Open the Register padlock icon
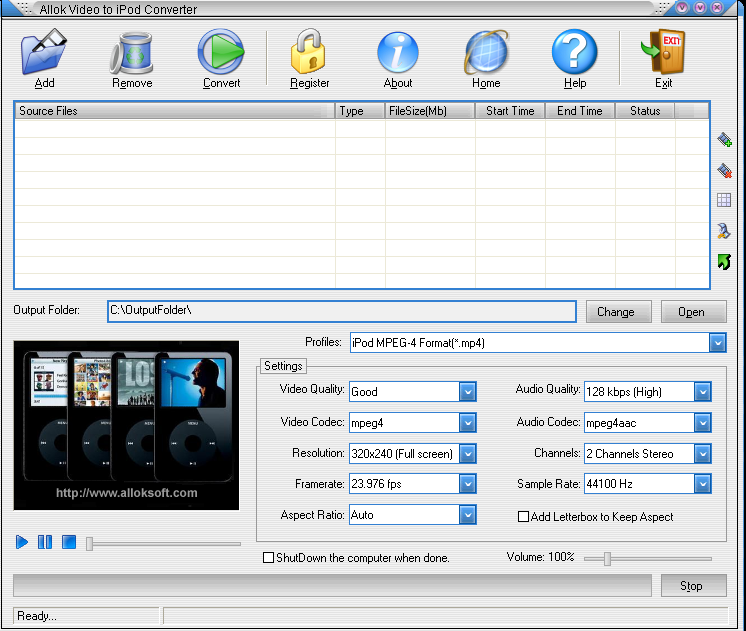This screenshot has width=746, height=631. (309, 51)
